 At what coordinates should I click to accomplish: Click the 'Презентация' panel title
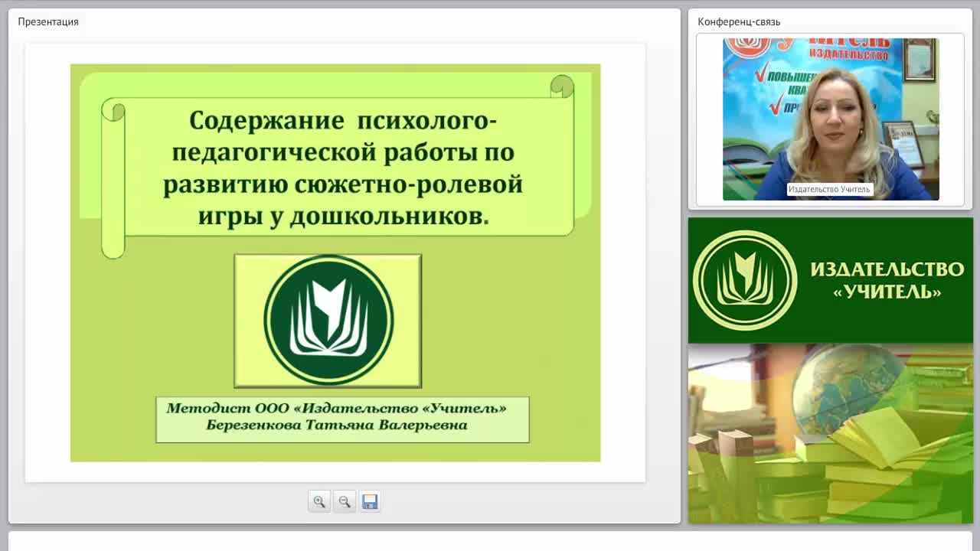click(48, 21)
